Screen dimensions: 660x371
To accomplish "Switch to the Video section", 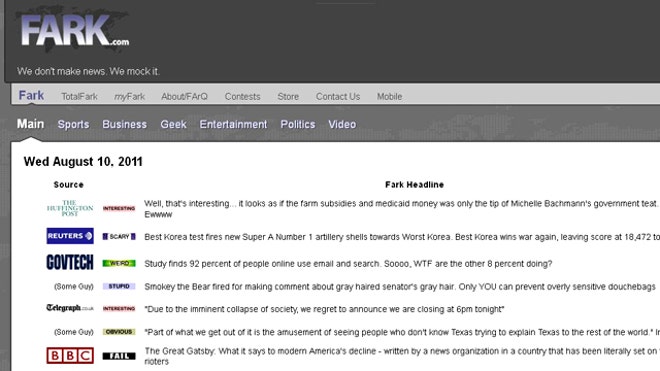I will point(342,124).
